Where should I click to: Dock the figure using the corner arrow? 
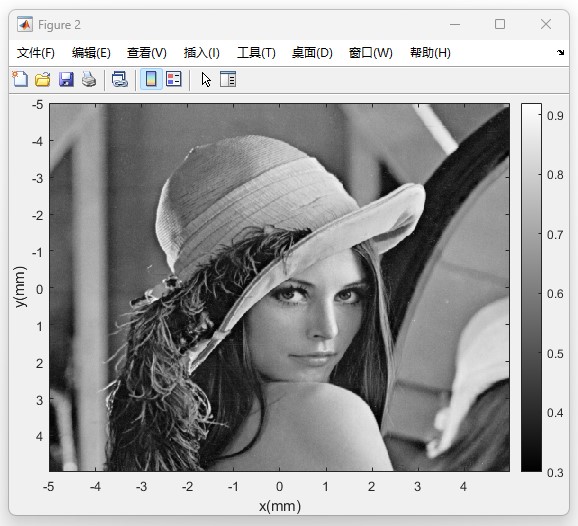point(560,53)
